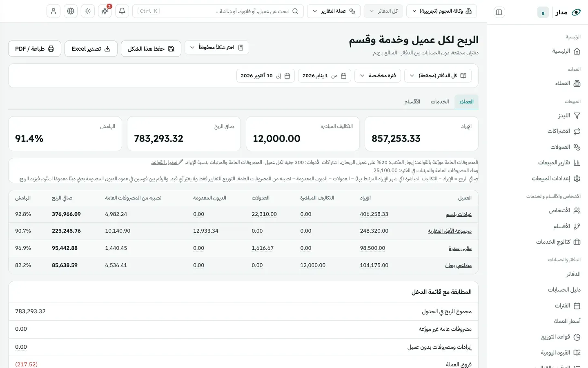The height and width of the screenshot is (368, 588).
Task: Select the العملاء tab
Action: click(x=466, y=102)
